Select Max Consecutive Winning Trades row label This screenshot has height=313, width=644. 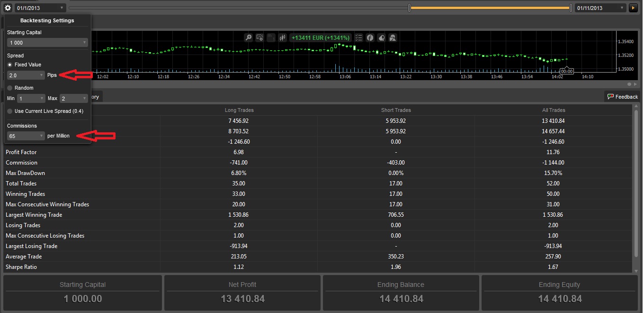tap(47, 204)
